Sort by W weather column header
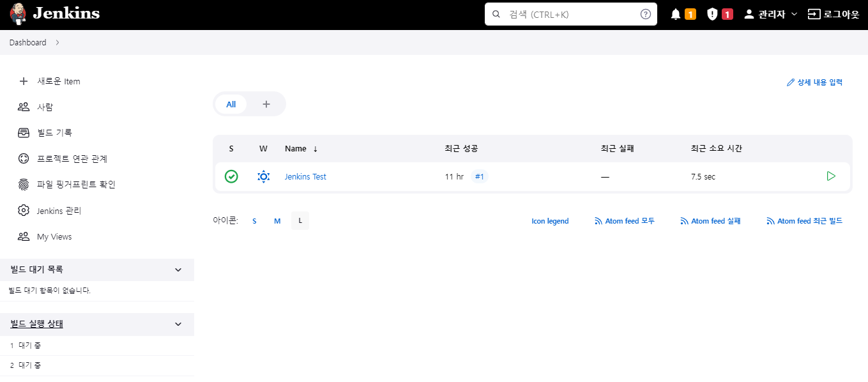The width and height of the screenshot is (868, 382). coord(263,148)
